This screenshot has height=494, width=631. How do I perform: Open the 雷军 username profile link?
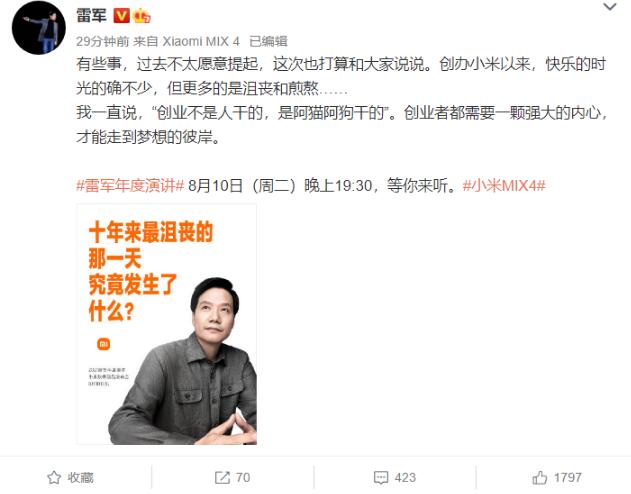91,16
